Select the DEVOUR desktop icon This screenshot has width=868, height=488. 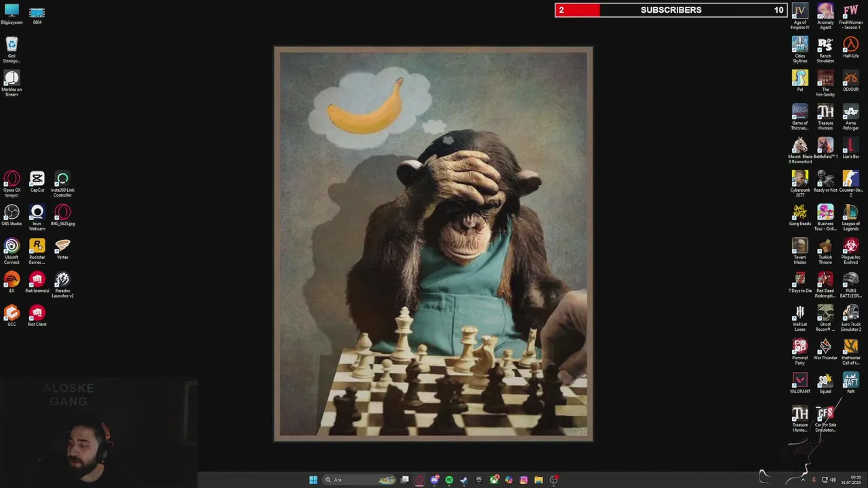click(851, 81)
